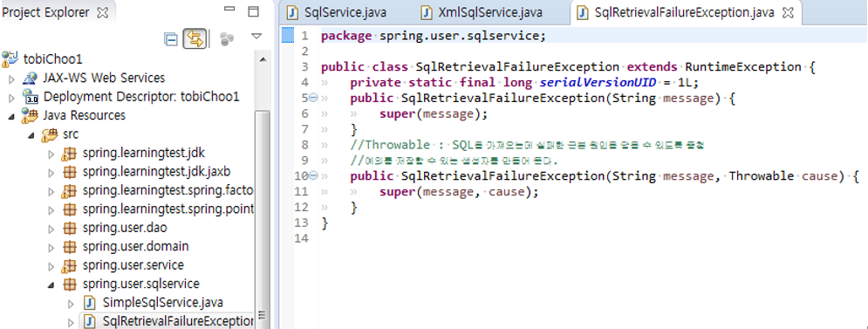Expand the spring.user.domain package

(x=51, y=248)
